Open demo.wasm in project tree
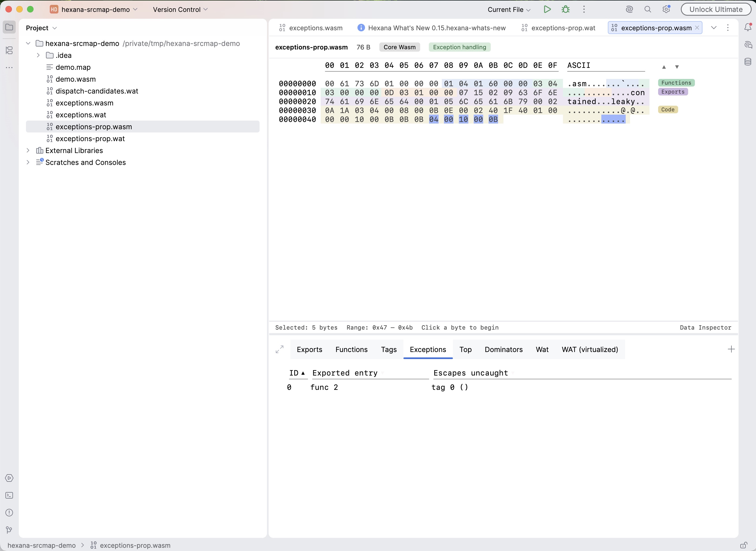756x551 pixels. pos(76,79)
